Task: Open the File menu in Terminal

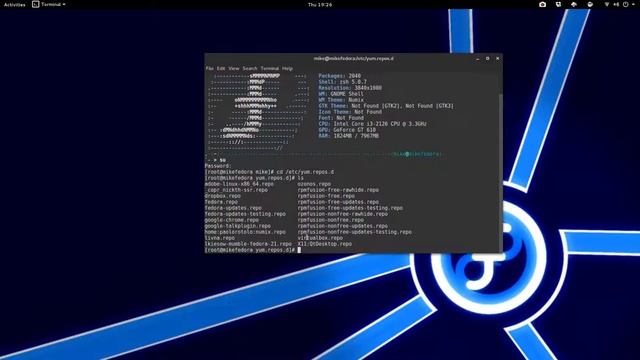Action: [210, 69]
